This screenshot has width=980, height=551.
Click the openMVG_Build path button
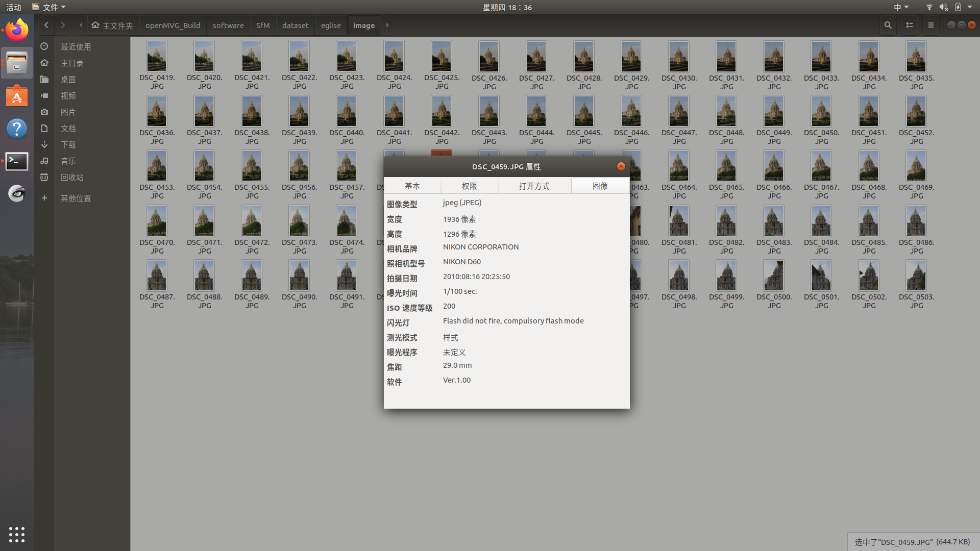point(173,26)
